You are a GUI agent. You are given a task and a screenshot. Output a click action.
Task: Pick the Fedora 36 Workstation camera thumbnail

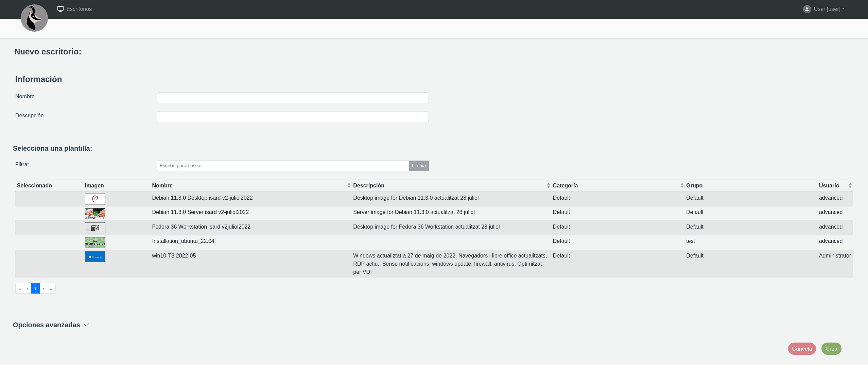[95, 228]
